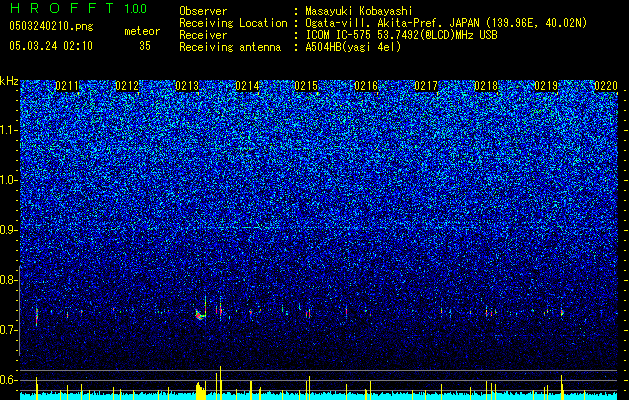Click the 1.0 frequency axis label

coord(8,181)
